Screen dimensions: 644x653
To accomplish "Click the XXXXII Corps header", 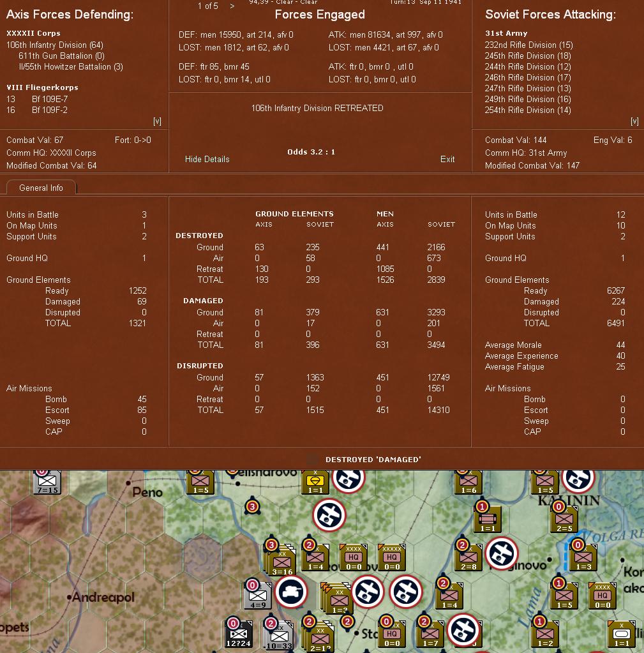I will click(33, 33).
